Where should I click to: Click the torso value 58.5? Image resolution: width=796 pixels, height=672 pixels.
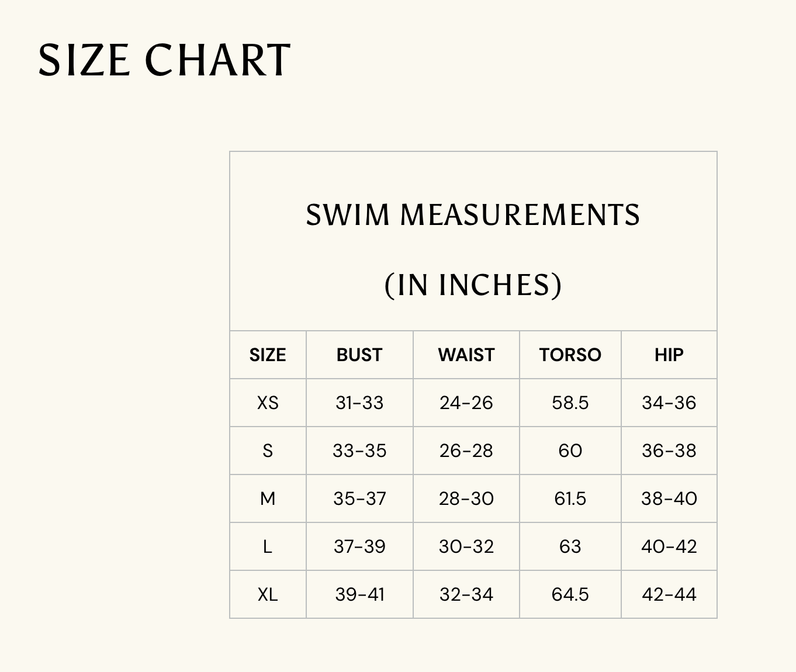[x=570, y=403]
